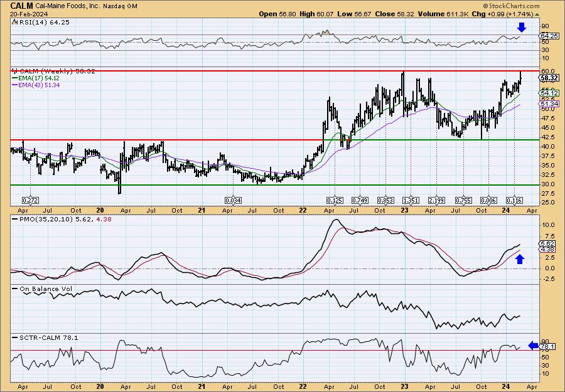Click the Nasdaq GM exchange label

click(120, 6)
